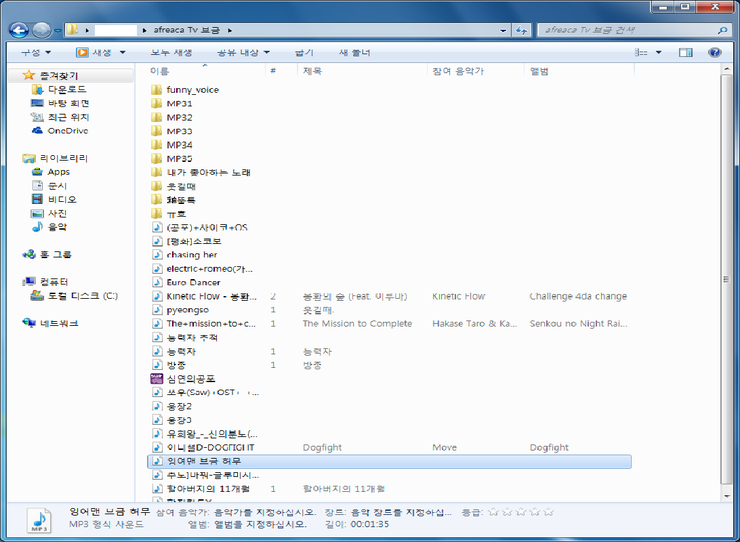
Task: Sort by the 이름 column header
Action: click(205, 71)
